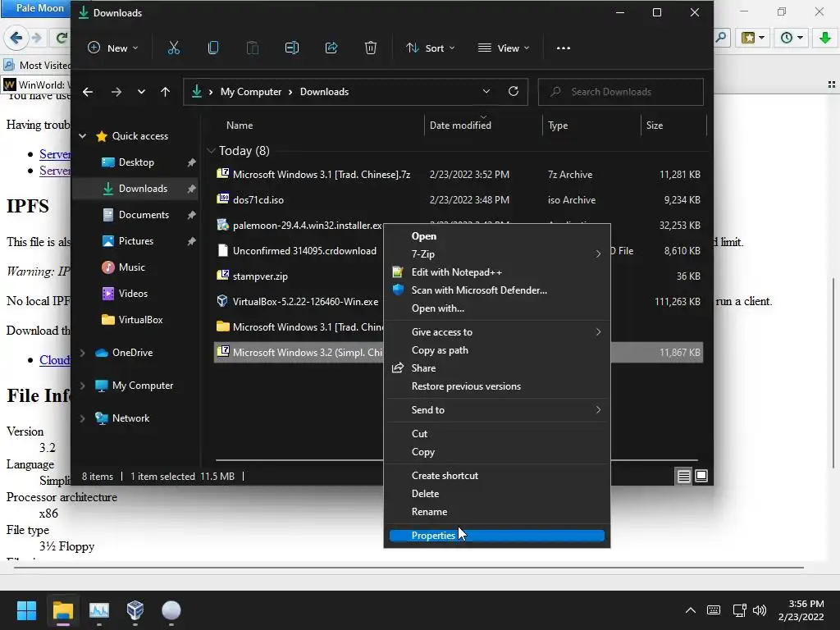Click the Search Downloads field
840x630 pixels.
point(620,92)
